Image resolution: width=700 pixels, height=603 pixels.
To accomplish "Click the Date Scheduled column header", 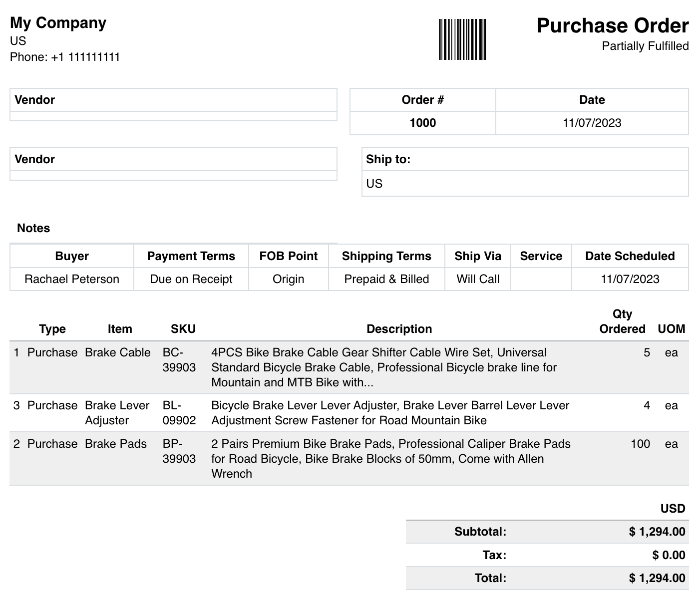I will coord(630,256).
